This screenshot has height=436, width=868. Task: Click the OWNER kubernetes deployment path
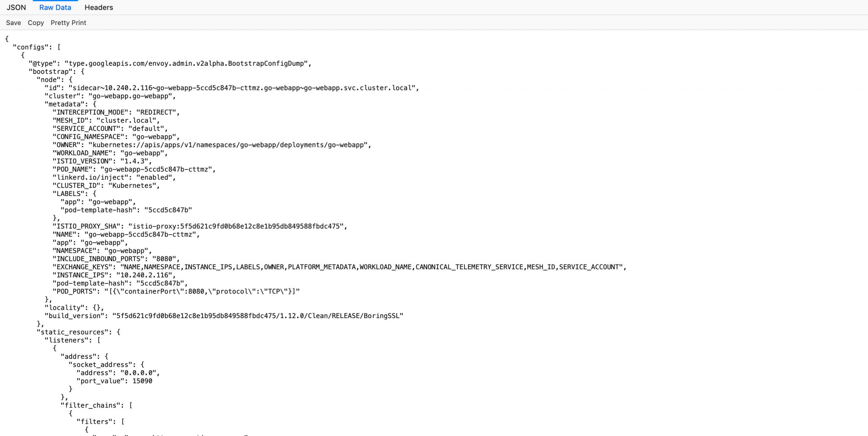[x=229, y=145]
